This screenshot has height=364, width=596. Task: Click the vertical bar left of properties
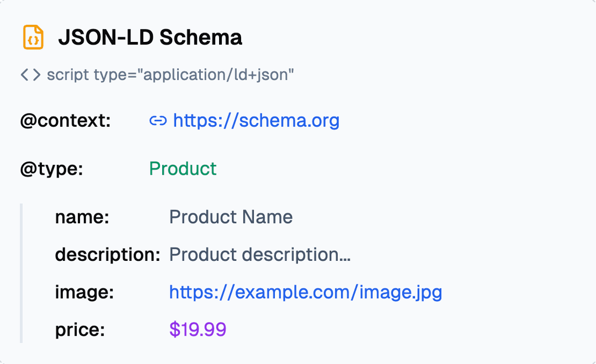(x=22, y=274)
